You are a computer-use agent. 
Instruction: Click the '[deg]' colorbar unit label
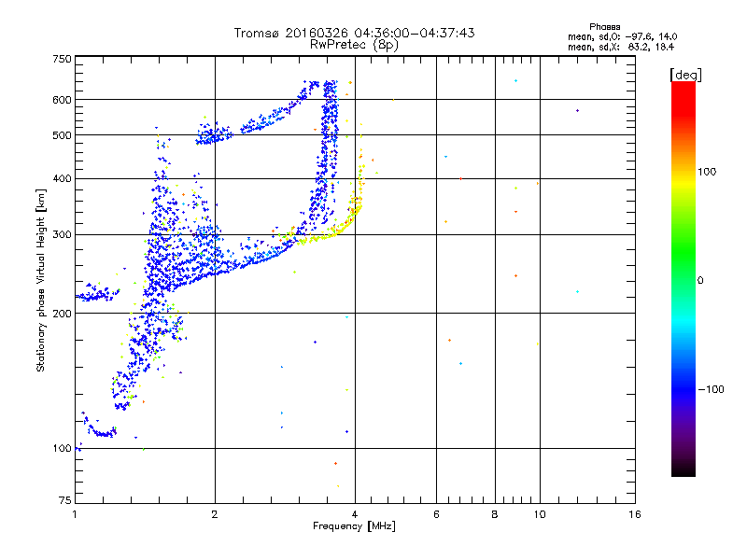pyautogui.click(x=685, y=75)
